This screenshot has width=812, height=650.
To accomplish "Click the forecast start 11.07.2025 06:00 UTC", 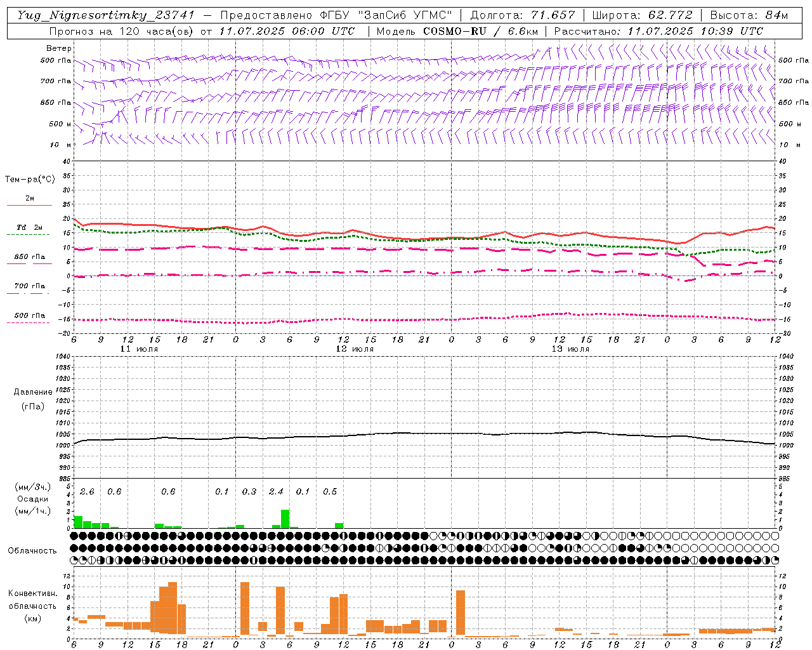I will point(287,31).
